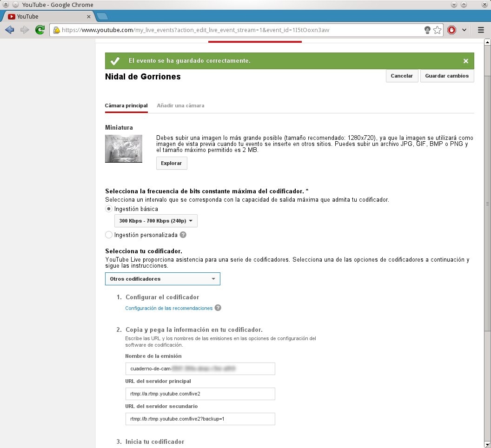Go back with the browser back arrow
This screenshot has width=491, height=448.
click(x=10, y=30)
